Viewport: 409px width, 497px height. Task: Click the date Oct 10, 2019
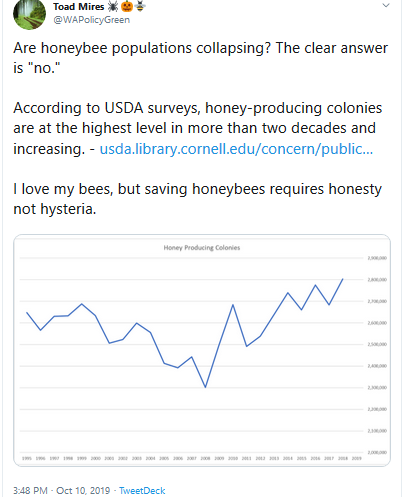click(x=83, y=491)
